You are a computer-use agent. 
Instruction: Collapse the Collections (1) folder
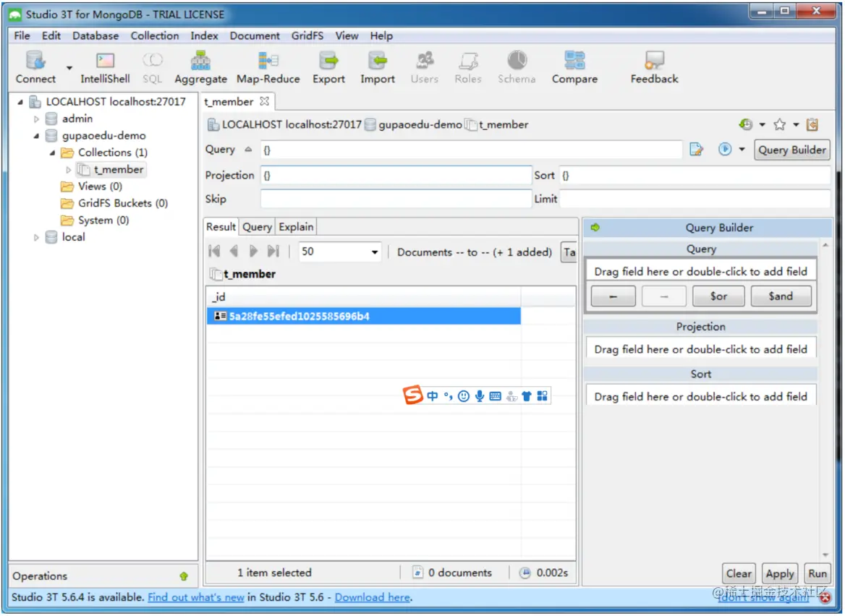click(52, 153)
